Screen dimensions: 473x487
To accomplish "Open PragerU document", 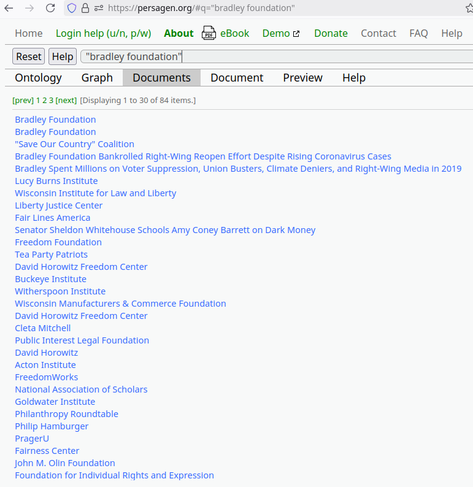I will [32, 439].
